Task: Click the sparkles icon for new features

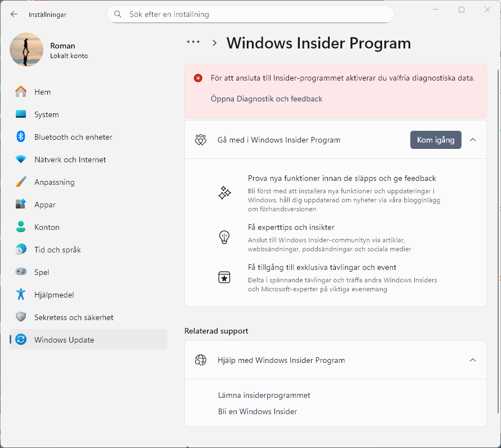Action: [224, 193]
